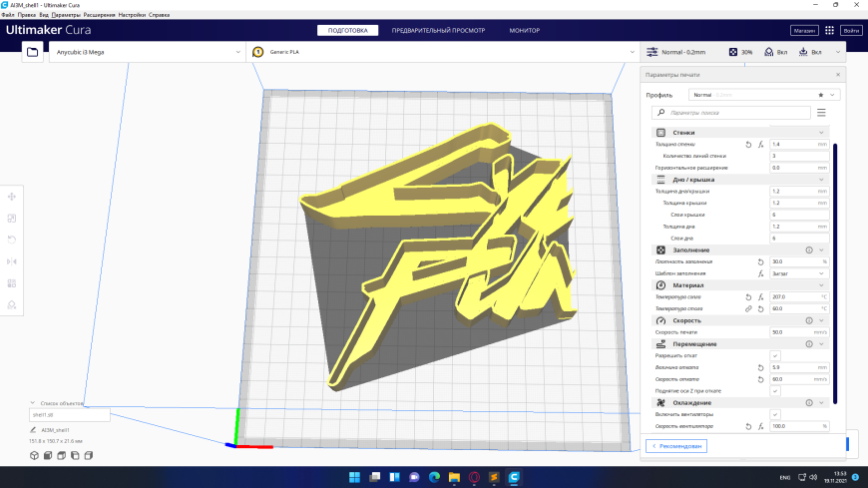Open Generic PLA material dropdown
The width and height of the screenshot is (868, 488).
(x=443, y=52)
